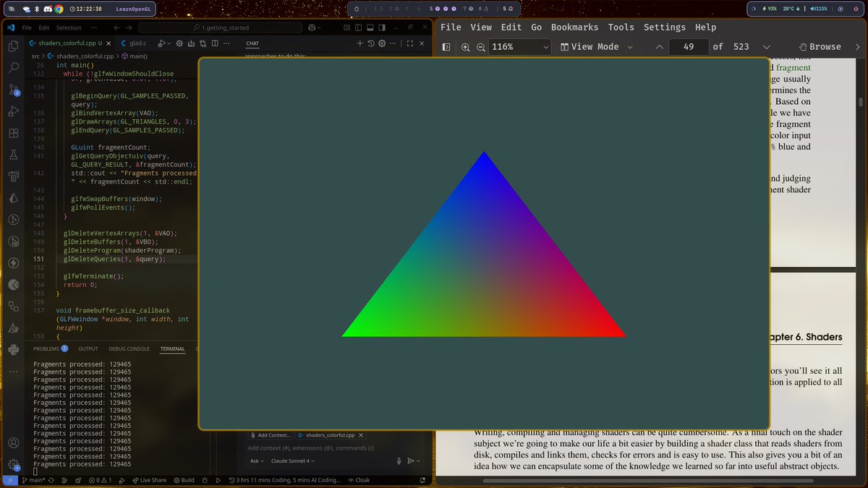Go to the previous PDF page
Viewport: 868px width, 488px height.
click(x=659, y=46)
